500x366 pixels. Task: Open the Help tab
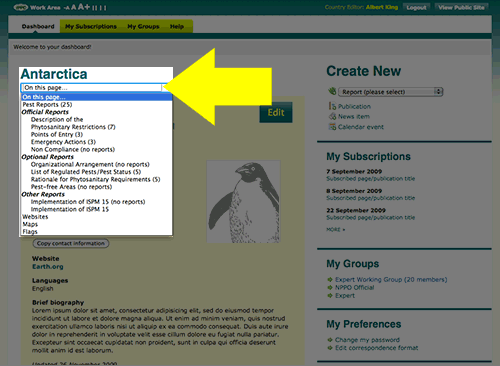(177, 26)
